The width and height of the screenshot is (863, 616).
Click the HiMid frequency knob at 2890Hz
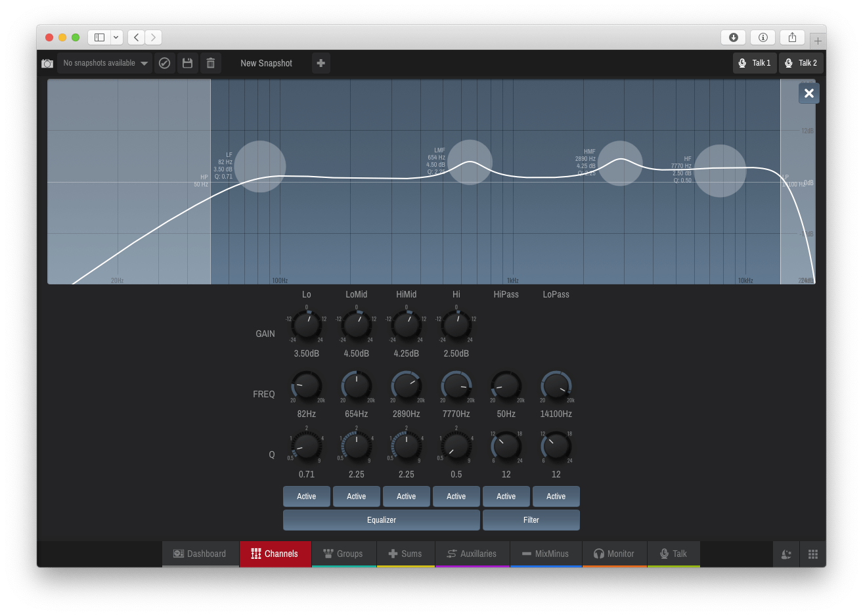coord(407,385)
